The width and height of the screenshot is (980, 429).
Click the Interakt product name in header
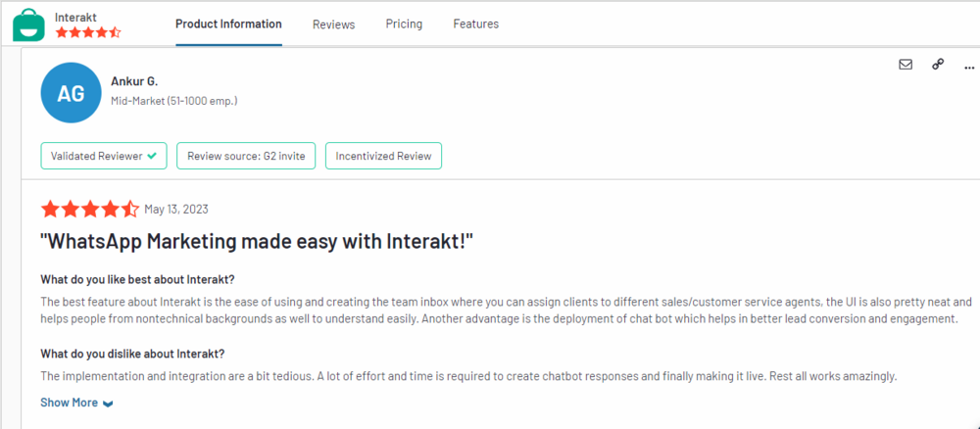[x=75, y=17]
